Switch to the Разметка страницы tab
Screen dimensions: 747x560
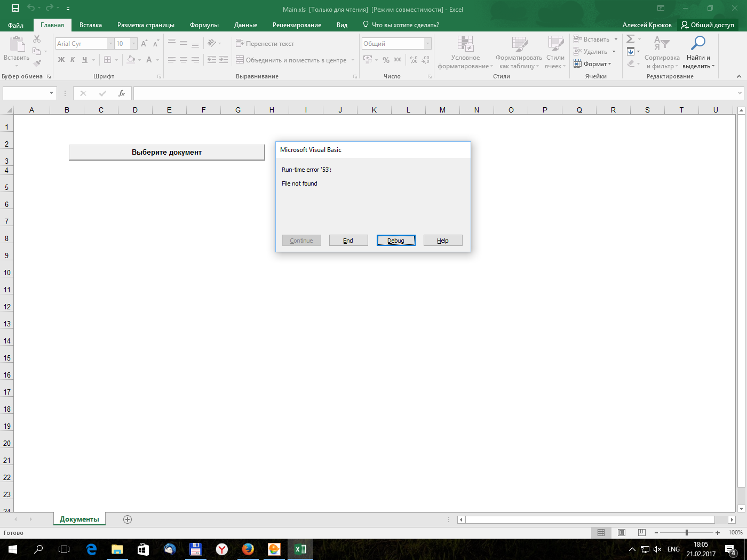146,25
